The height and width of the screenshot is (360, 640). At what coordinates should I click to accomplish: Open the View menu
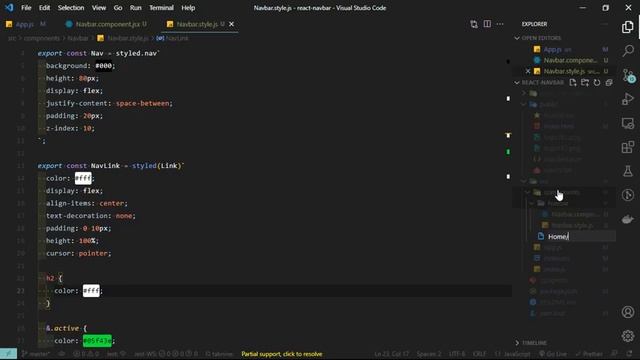tap(99, 8)
